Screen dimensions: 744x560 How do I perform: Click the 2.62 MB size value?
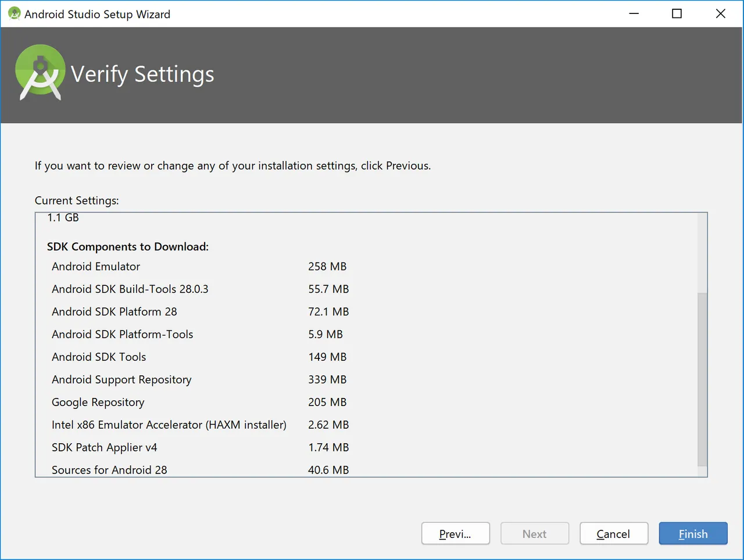(x=328, y=425)
